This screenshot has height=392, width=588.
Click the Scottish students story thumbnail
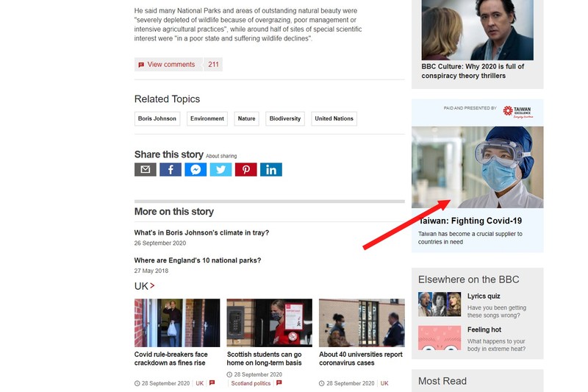coord(269,323)
